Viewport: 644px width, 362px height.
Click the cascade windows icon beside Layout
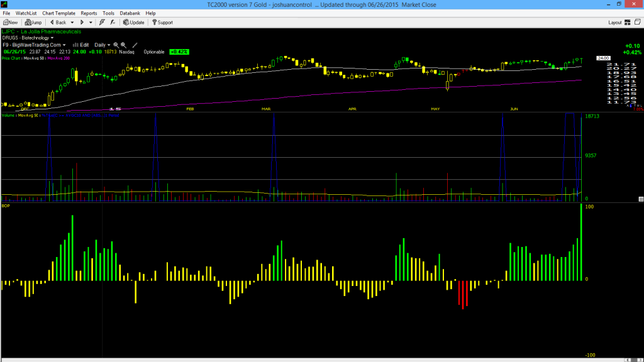coord(638,22)
